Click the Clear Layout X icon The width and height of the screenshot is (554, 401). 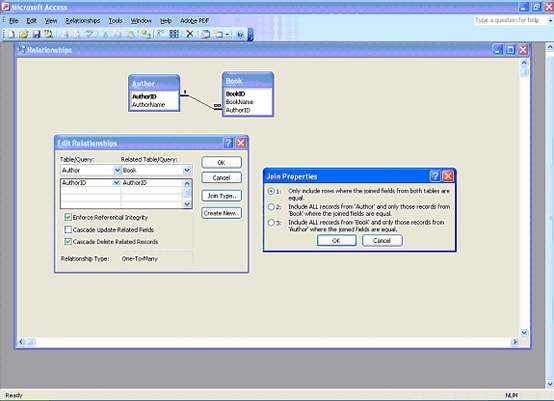coord(190,34)
